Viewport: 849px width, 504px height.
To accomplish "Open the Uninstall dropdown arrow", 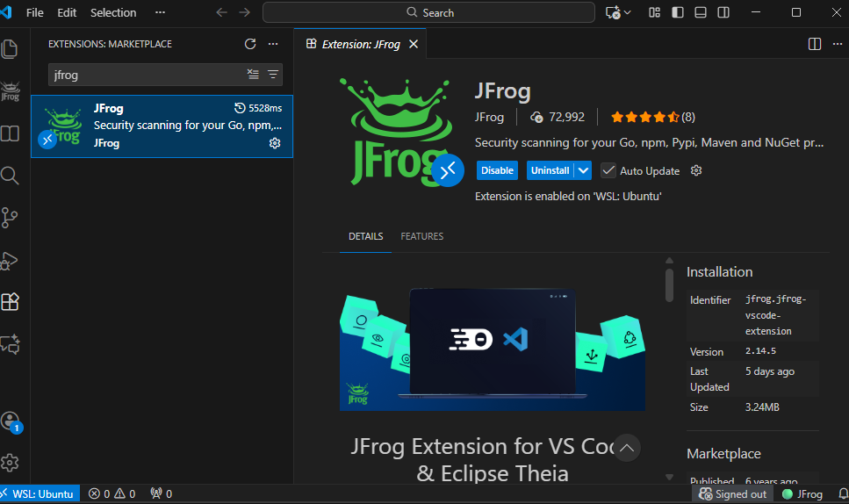I will (583, 170).
